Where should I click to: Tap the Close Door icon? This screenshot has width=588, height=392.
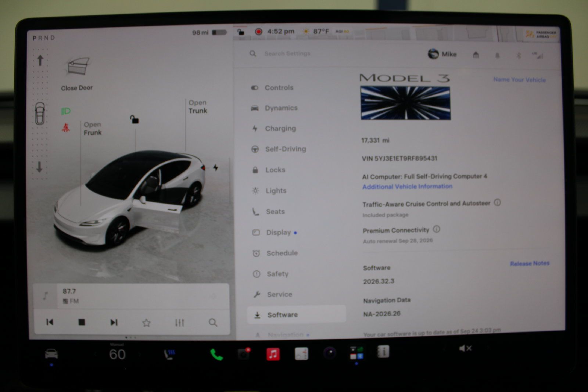pyautogui.click(x=78, y=66)
